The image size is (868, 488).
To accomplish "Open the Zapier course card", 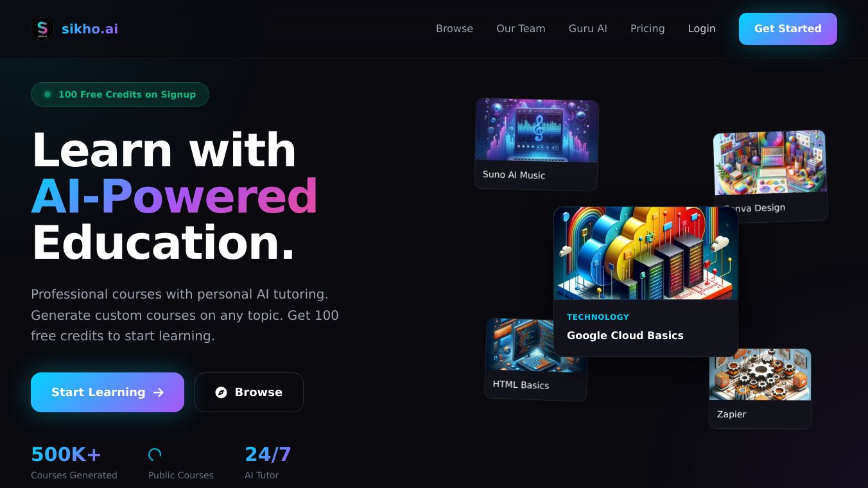I will click(x=760, y=388).
